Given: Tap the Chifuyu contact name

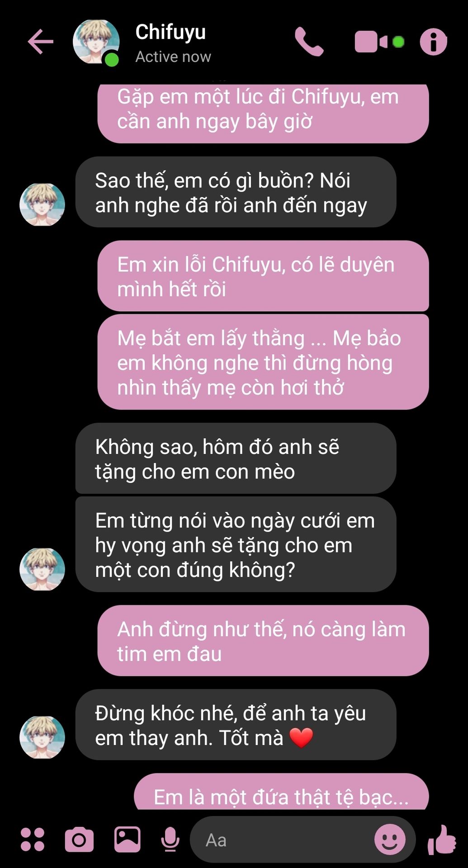Looking at the screenshot, I should tap(170, 32).
